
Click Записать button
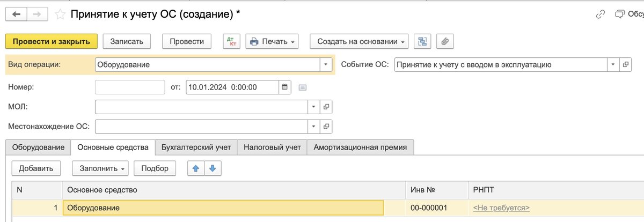point(127,41)
